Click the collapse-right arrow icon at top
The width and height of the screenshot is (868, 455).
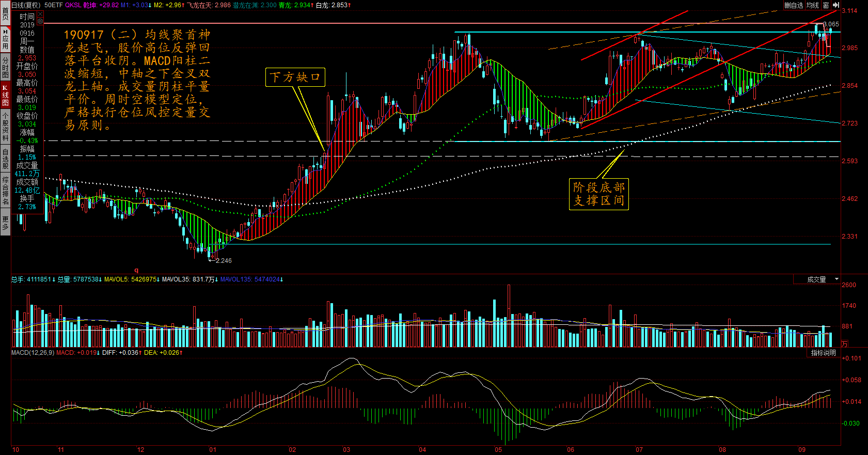tap(836, 5)
